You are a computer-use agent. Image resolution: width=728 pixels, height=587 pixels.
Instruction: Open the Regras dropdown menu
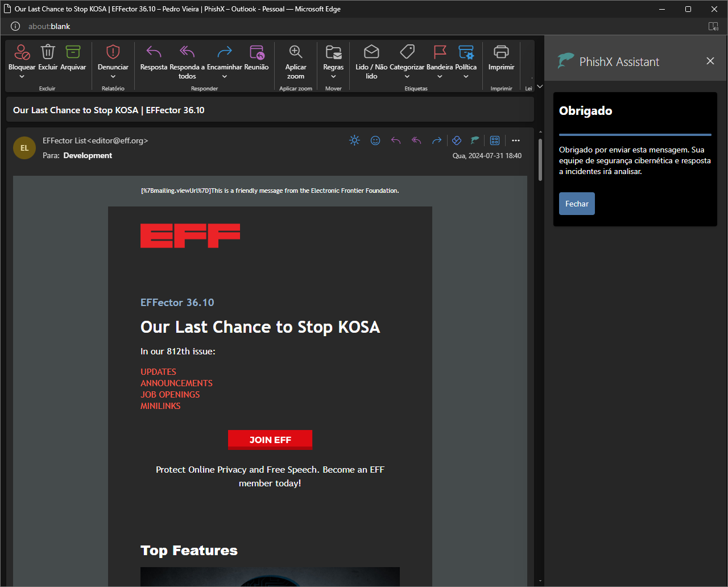pos(333,77)
